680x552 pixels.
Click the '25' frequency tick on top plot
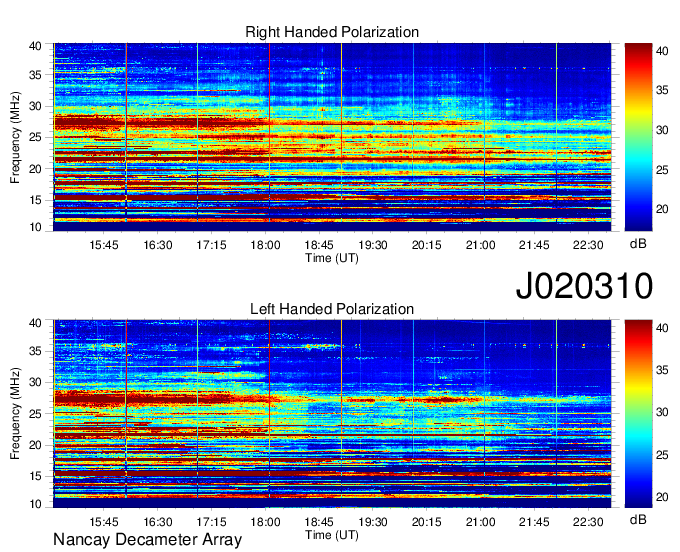pos(35,137)
